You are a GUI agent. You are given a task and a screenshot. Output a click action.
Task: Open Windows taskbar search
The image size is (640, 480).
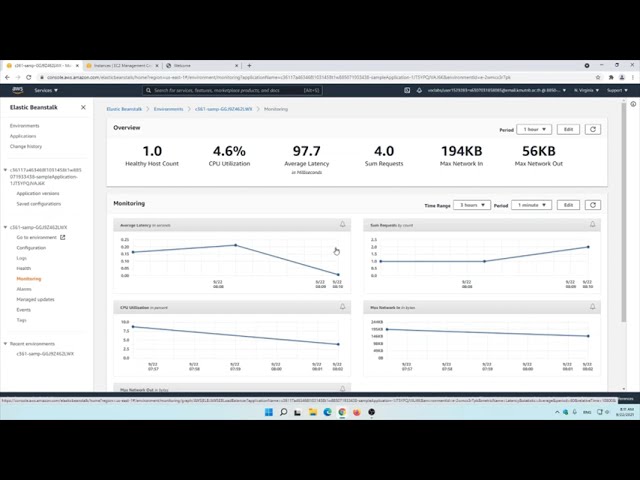[x=283, y=412]
